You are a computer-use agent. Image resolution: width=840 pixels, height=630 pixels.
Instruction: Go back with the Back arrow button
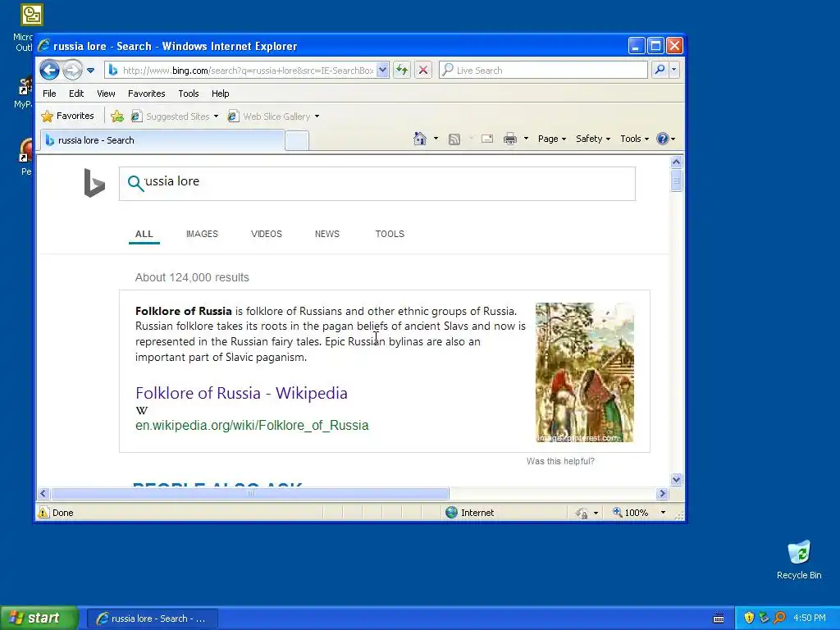point(49,71)
